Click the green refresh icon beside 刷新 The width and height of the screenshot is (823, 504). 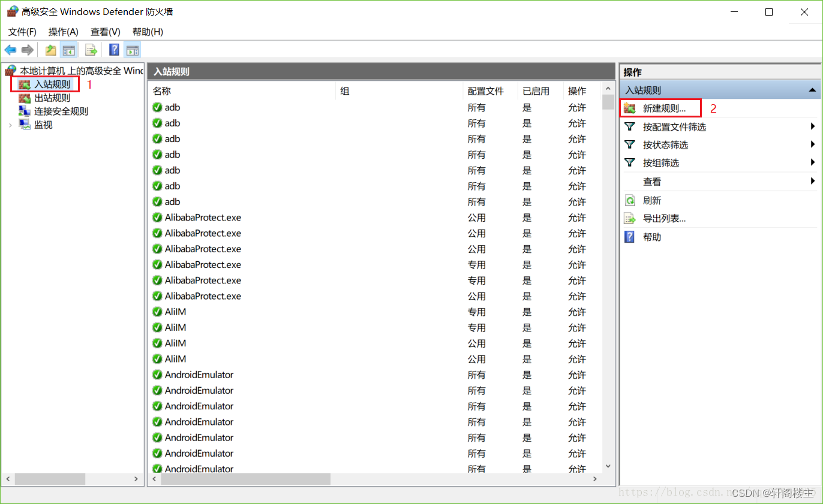(630, 200)
